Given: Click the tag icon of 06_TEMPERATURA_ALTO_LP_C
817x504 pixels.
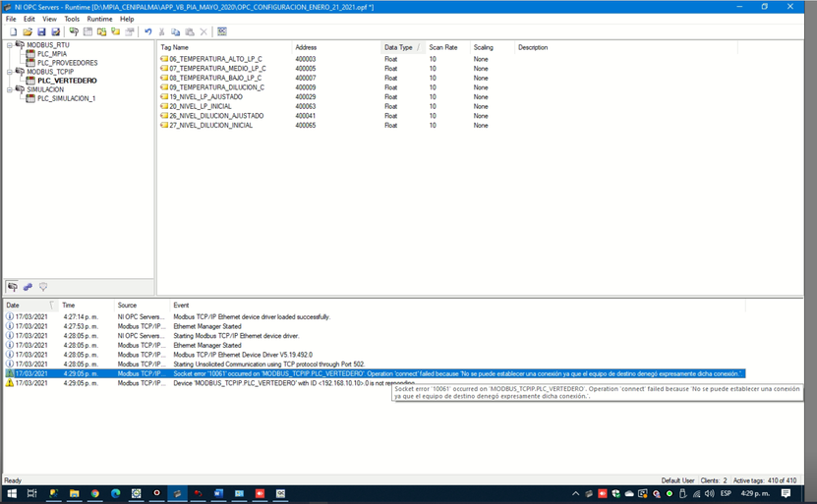Looking at the screenshot, I should pyautogui.click(x=164, y=59).
